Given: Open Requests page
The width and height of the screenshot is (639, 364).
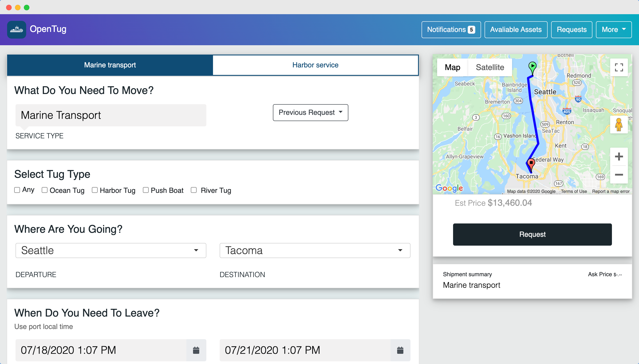Looking at the screenshot, I should coord(572,30).
